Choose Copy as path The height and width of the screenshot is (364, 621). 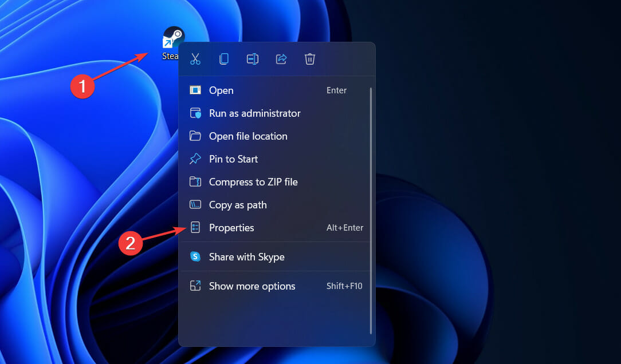pos(238,204)
